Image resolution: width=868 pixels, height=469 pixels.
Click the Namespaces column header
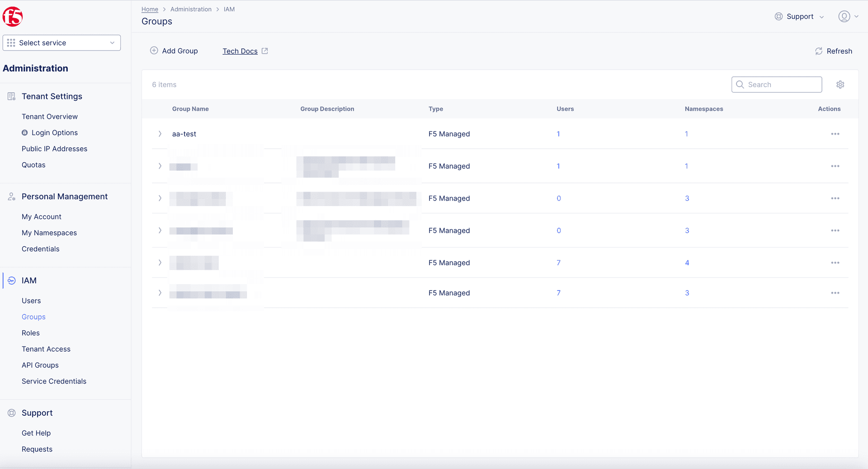(x=704, y=109)
